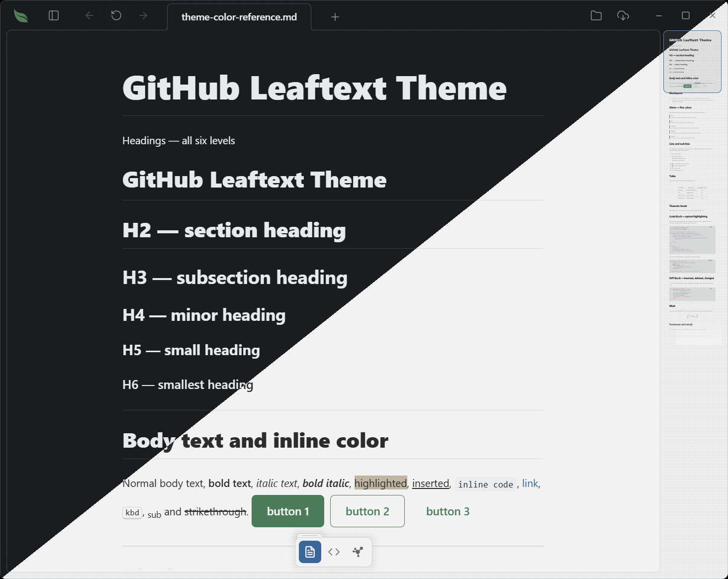Click the cloud download icon

click(x=623, y=16)
